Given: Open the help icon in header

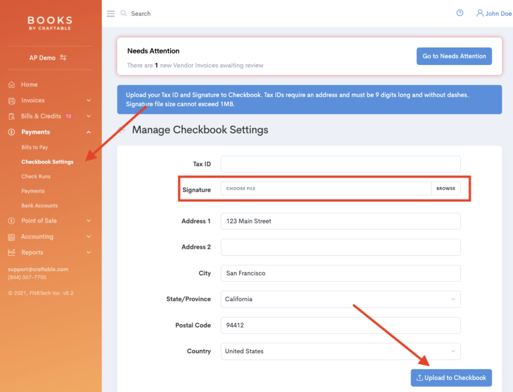Looking at the screenshot, I should tap(460, 13).
